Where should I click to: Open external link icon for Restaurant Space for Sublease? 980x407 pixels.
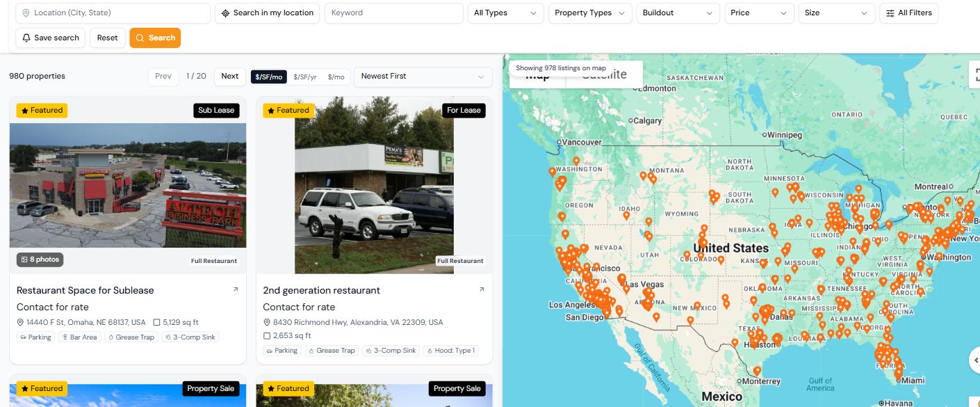(235, 289)
